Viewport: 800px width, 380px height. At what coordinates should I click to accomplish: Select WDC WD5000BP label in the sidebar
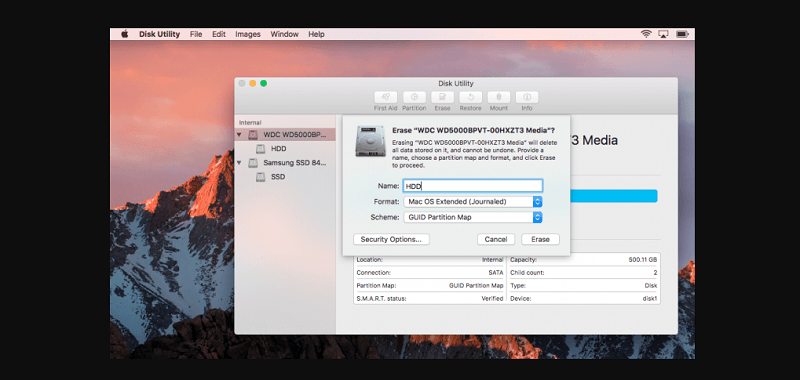295,135
